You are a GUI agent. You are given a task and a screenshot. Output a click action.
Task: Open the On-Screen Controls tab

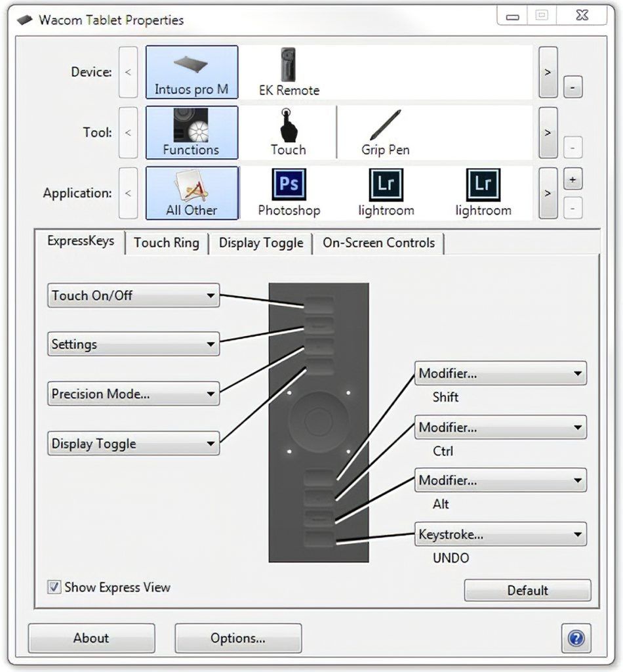click(x=378, y=243)
